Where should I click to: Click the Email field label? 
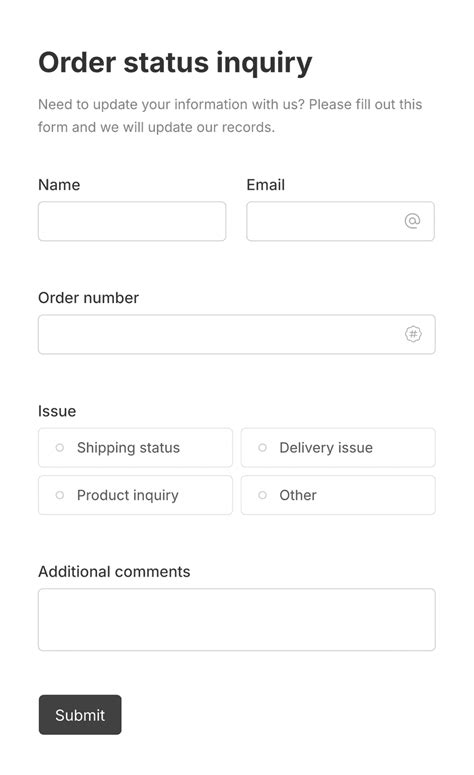click(x=266, y=185)
